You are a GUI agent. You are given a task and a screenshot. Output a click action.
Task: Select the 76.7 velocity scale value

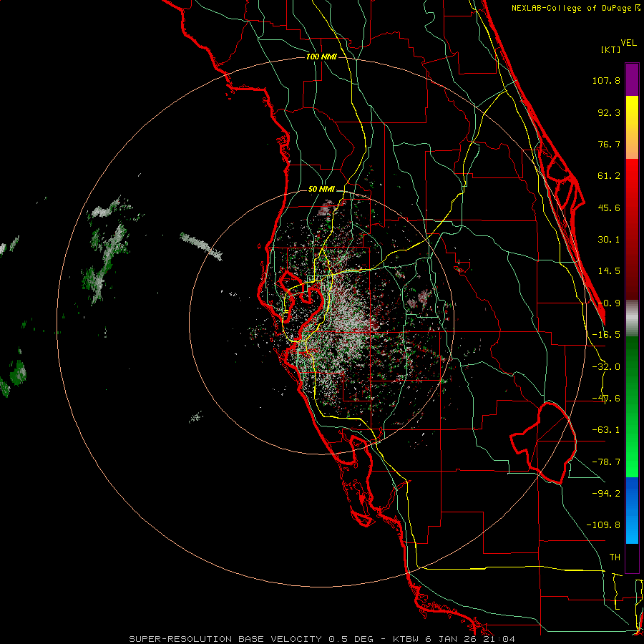click(609, 144)
